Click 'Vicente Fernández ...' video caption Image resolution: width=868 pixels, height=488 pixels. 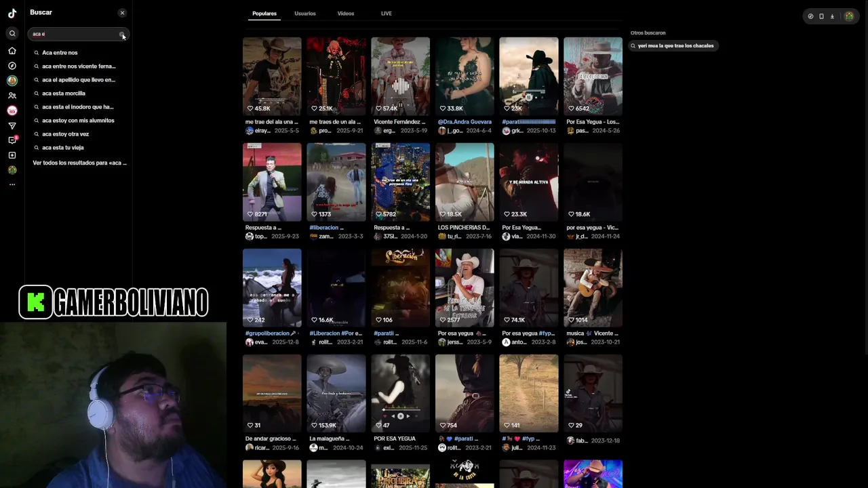[400, 122]
